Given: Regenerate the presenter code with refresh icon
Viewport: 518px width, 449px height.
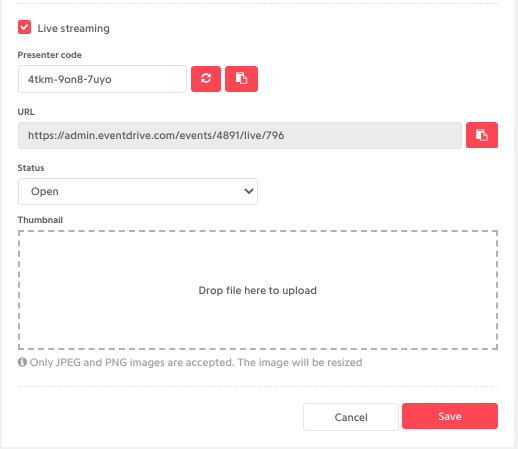Looking at the screenshot, I should coord(206,79).
